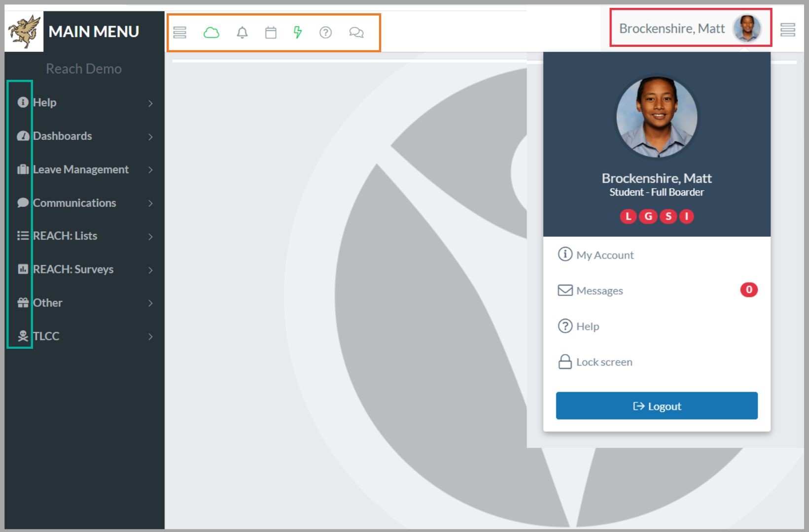Click the My Account info icon
809x532 pixels.
[x=565, y=254]
